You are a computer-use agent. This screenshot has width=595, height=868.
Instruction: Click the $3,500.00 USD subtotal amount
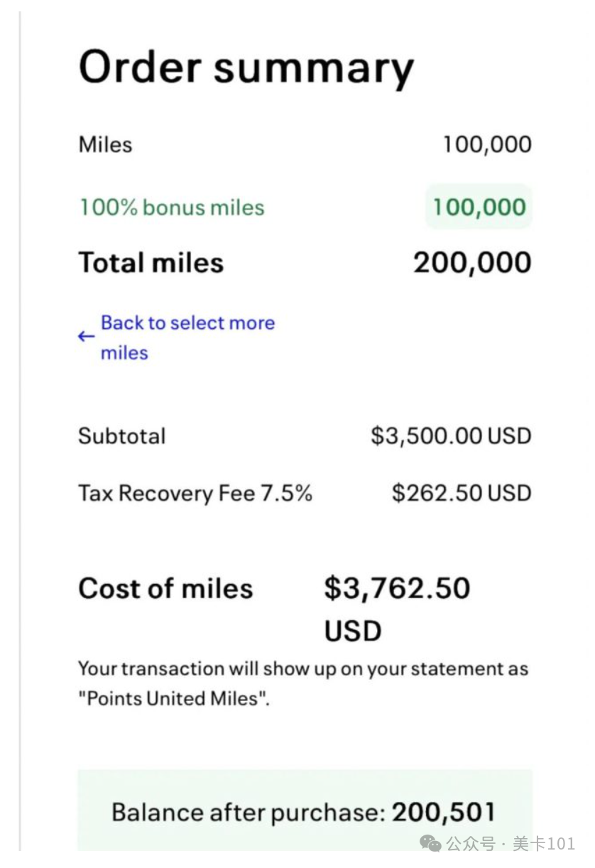tap(451, 435)
